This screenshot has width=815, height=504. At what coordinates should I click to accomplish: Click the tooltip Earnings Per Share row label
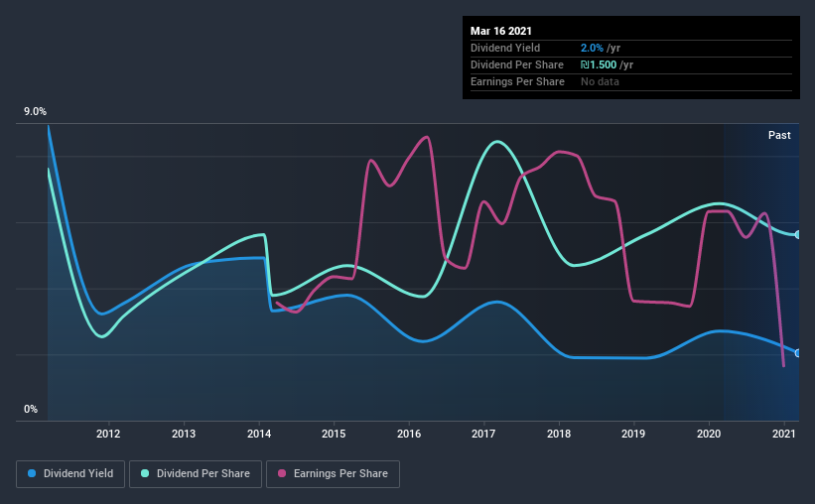point(518,81)
